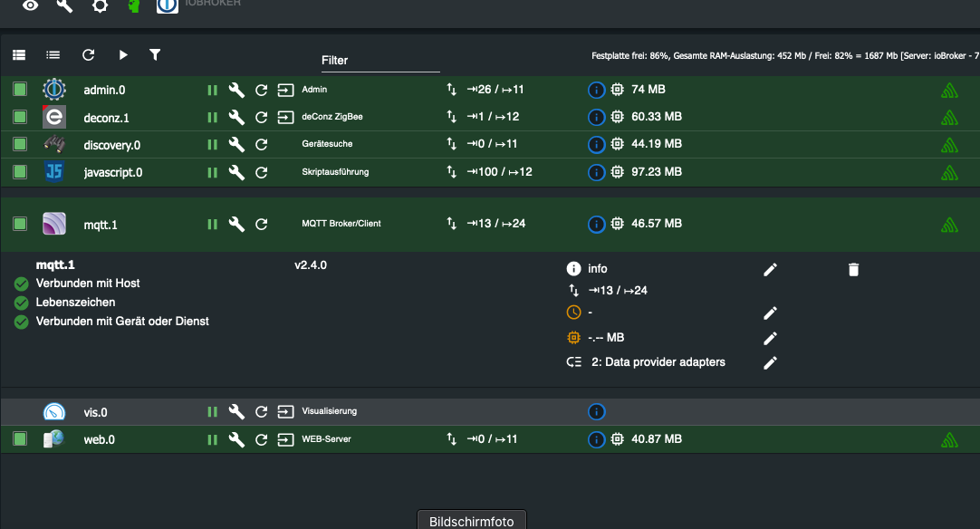Click the eye icon in top bar
The image size is (980, 529).
click(31, 5)
